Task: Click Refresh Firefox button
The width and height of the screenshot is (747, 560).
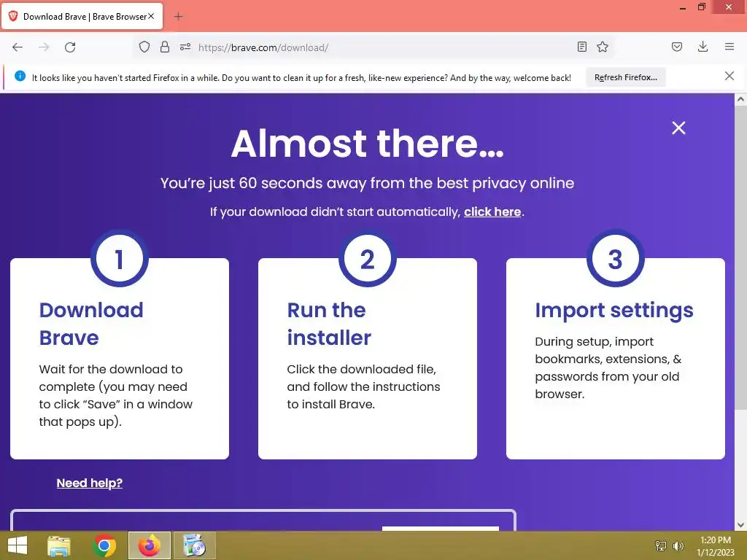Action: pos(625,77)
